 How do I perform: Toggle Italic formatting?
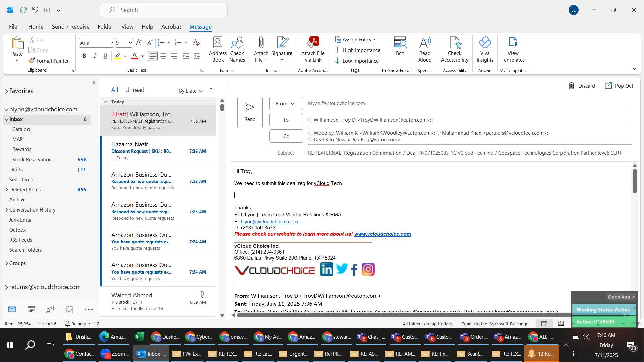95,56
